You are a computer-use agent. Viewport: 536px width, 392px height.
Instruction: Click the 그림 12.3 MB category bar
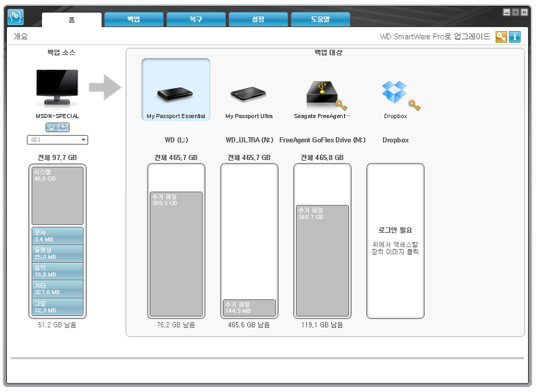[x=57, y=307]
